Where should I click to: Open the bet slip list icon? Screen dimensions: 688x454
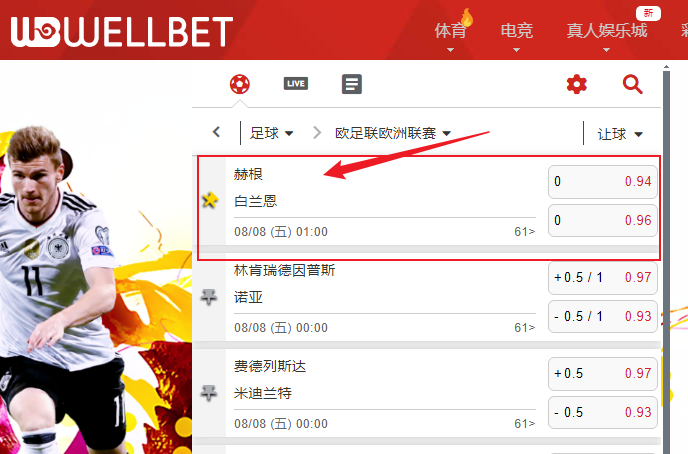[x=352, y=84]
